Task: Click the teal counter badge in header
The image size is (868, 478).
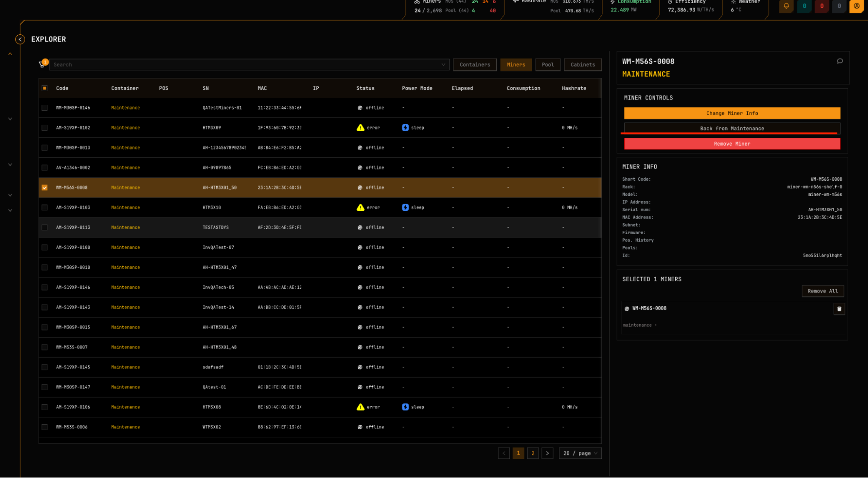Action: (x=804, y=6)
